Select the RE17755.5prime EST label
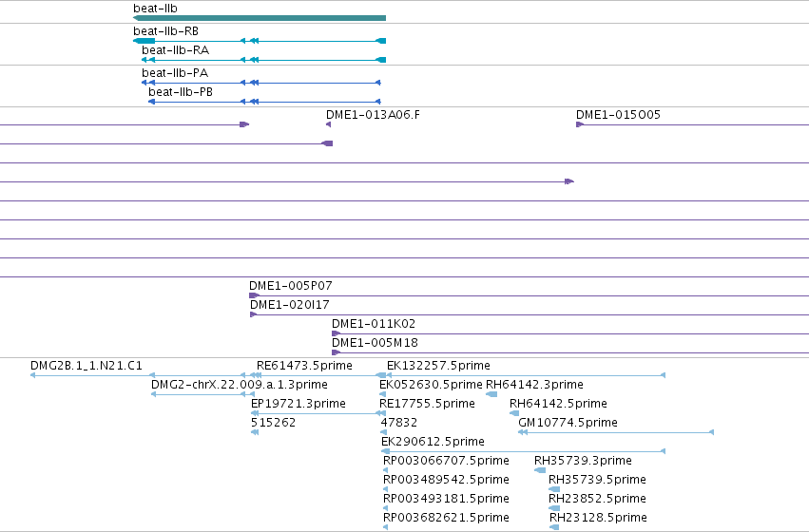This screenshot has height=532, width=809. tap(427, 404)
